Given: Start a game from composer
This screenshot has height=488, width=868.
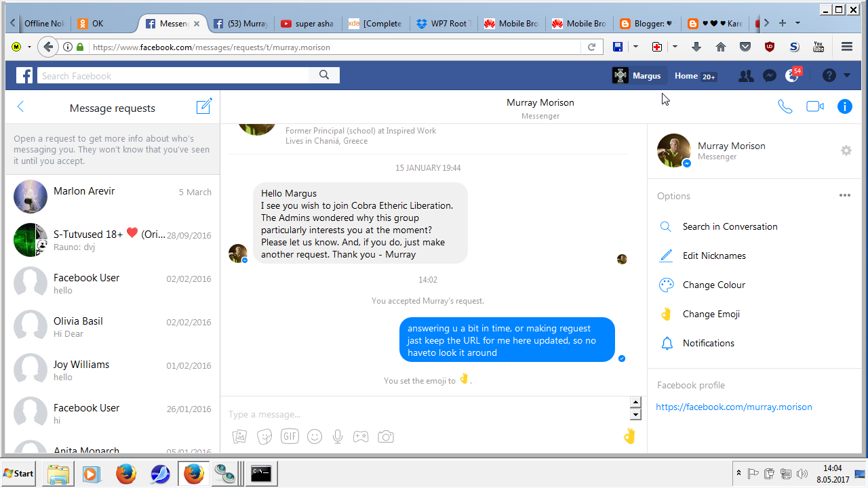Looking at the screenshot, I should tap(361, 436).
